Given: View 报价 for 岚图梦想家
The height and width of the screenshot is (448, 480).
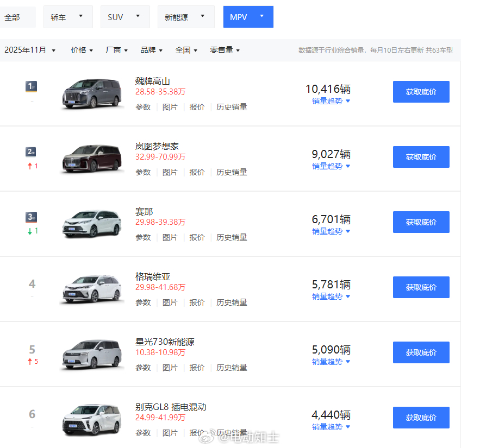Looking at the screenshot, I should tap(197, 172).
